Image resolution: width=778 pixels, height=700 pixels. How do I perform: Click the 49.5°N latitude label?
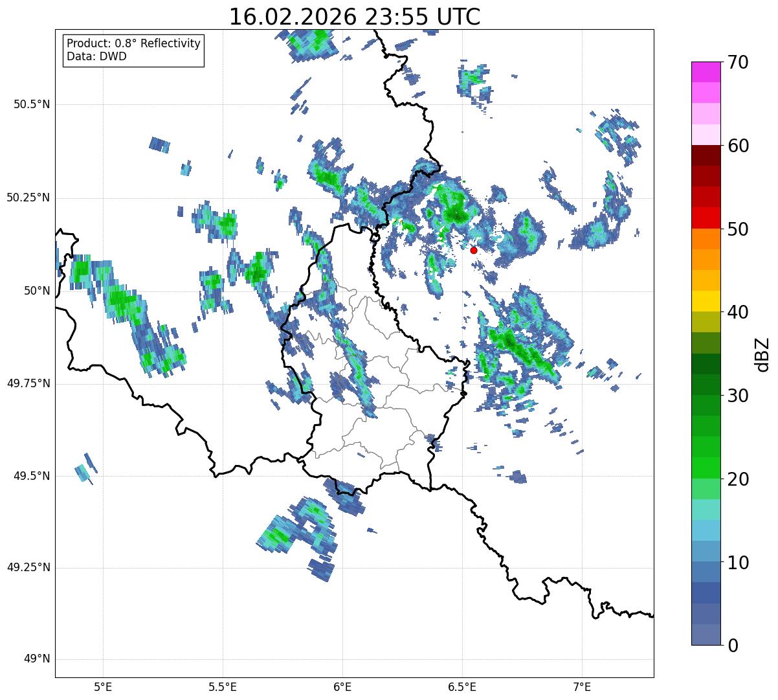[32, 476]
